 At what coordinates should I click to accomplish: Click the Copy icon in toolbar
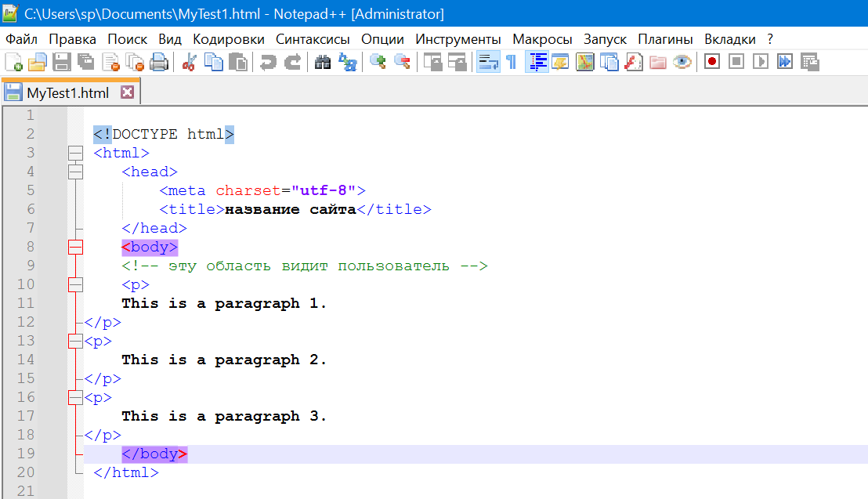pos(214,62)
